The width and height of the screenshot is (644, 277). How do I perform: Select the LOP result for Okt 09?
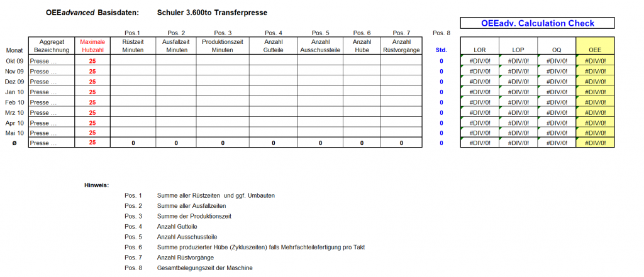[518, 61]
